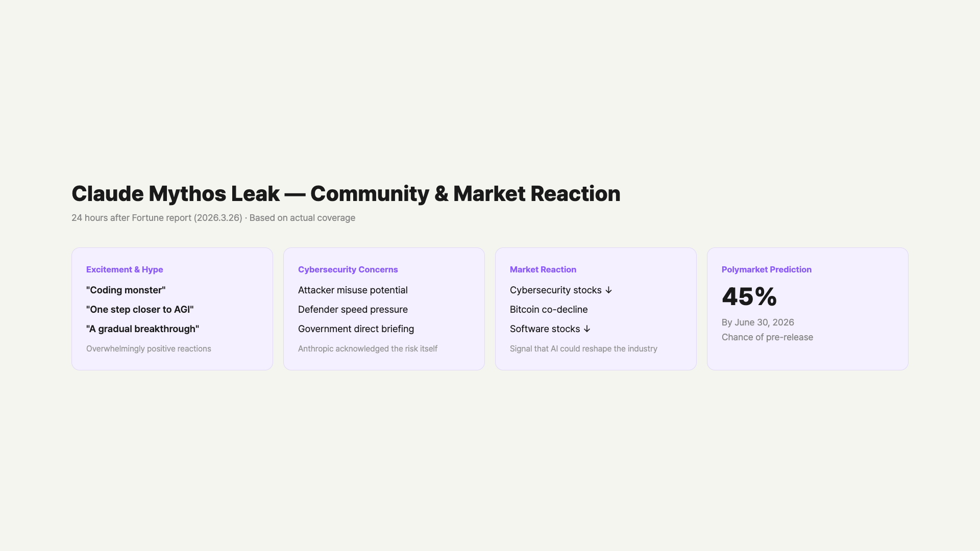Select the Market Reaction card heading
The image size is (980, 551).
point(543,269)
